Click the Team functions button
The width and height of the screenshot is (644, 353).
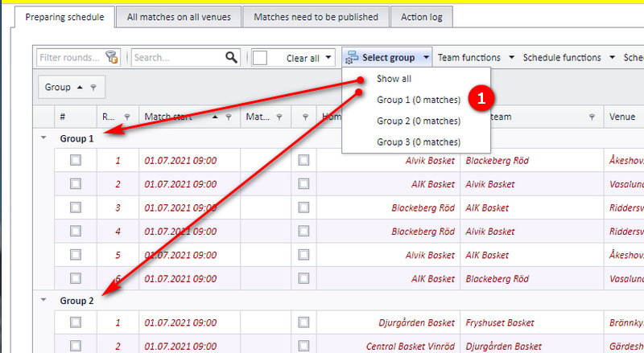pos(469,57)
